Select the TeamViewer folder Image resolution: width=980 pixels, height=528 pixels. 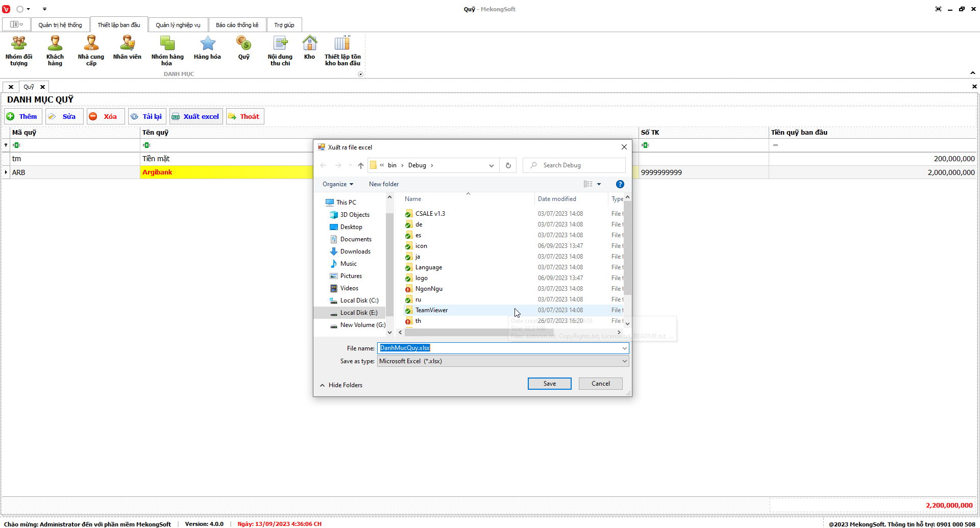click(431, 310)
